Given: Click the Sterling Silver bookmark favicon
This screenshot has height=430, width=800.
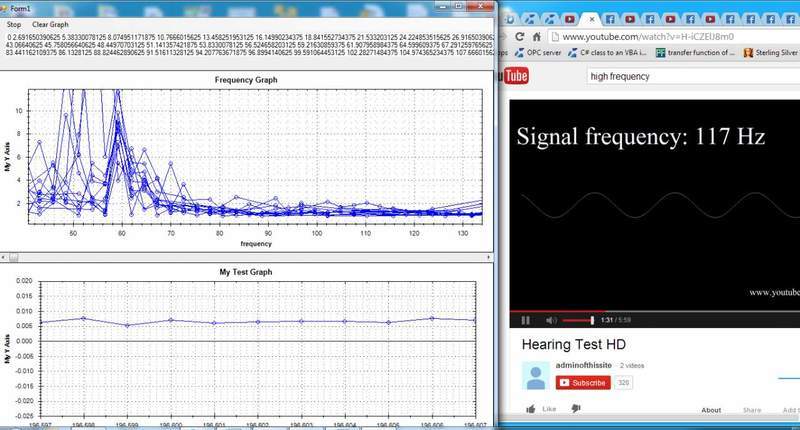Looking at the screenshot, I should (748, 53).
